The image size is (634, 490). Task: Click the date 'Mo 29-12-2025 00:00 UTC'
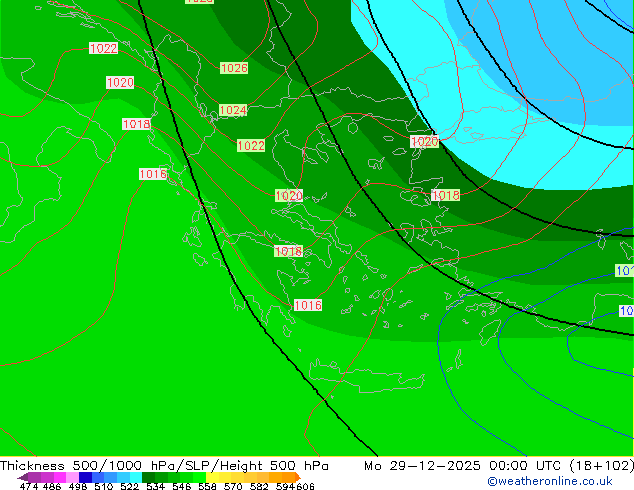pyautogui.click(x=464, y=466)
